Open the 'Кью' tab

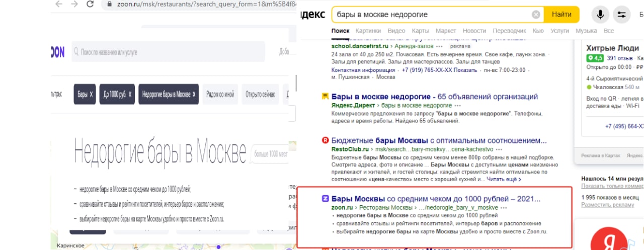click(x=538, y=31)
